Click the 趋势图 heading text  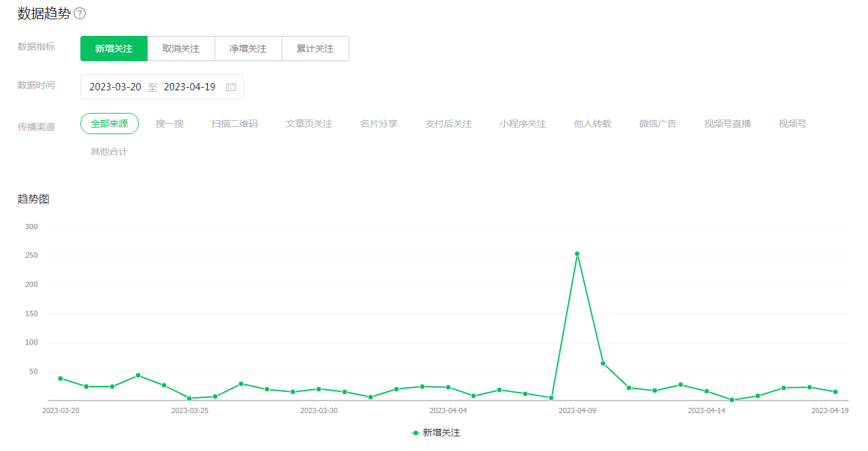pyautogui.click(x=33, y=199)
